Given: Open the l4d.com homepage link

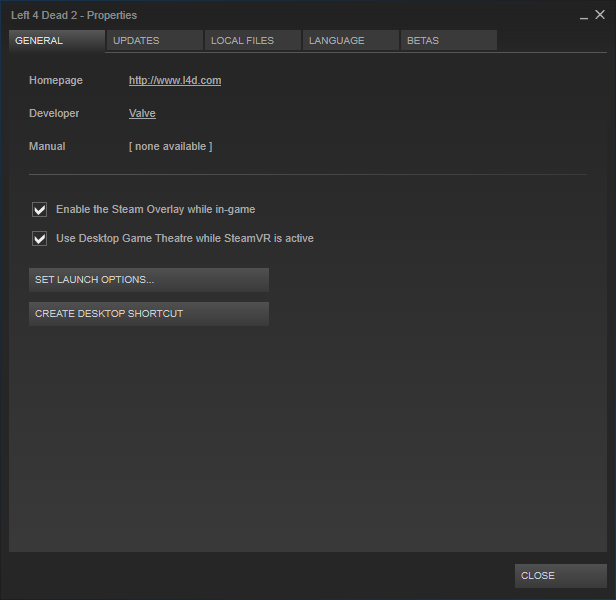Looking at the screenshot, I should pyautogui.click(x=175, y=81).
